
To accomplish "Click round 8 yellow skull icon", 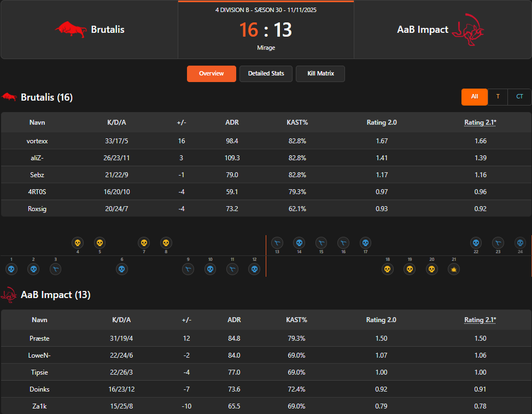I will [166, 243].
